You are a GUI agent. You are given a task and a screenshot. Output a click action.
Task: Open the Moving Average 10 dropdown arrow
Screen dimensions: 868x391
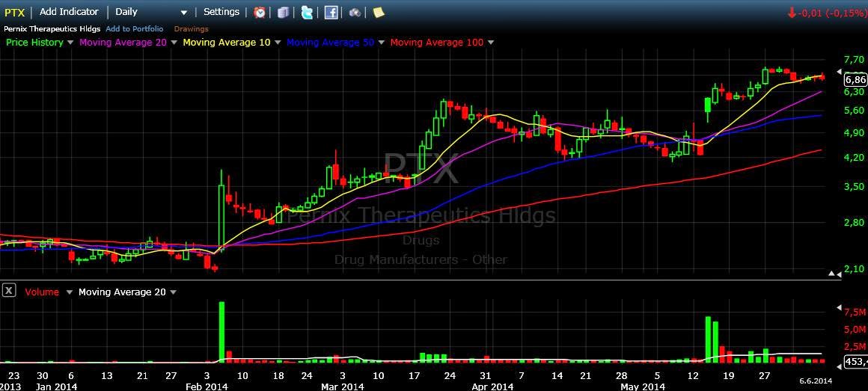click(278, 43)
